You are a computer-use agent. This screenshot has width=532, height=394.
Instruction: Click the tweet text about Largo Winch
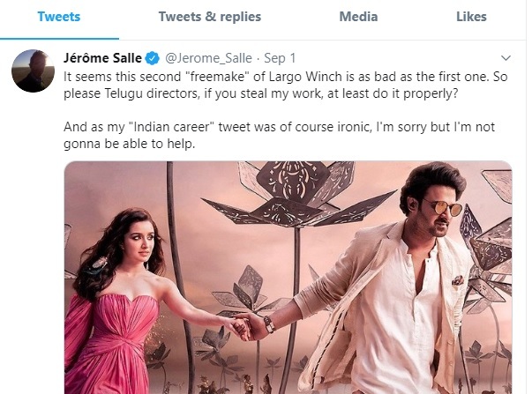285,85
